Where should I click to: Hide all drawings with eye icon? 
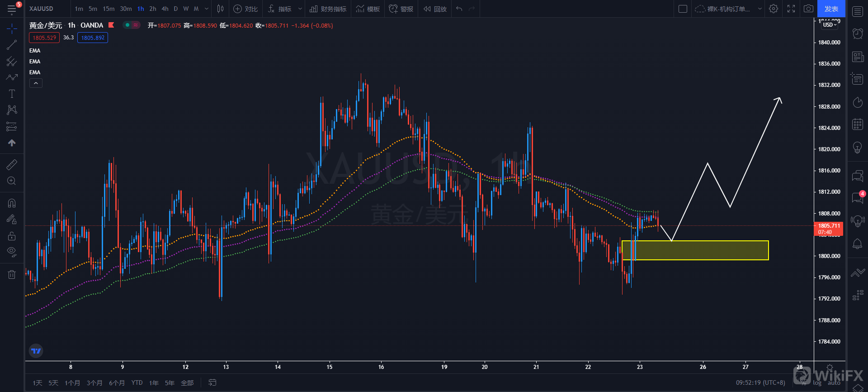[12, 251]
